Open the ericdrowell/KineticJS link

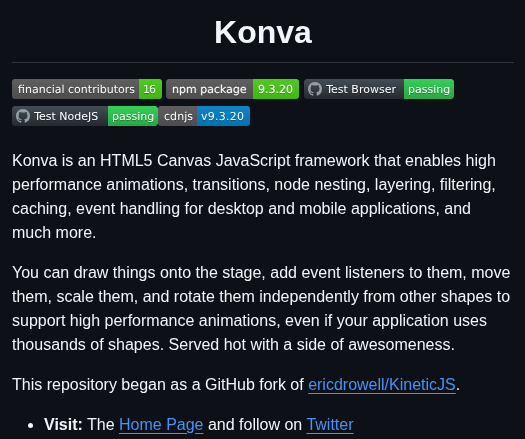(382, 384)
